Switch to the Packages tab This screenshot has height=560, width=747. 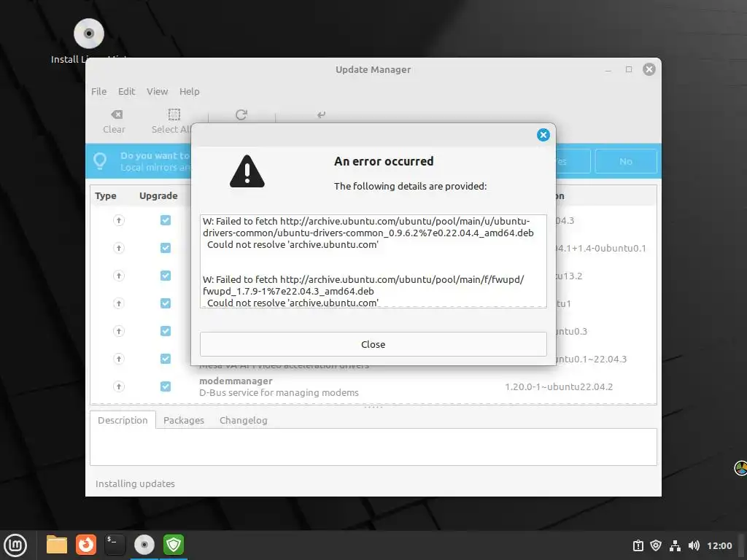click(183, 420)
